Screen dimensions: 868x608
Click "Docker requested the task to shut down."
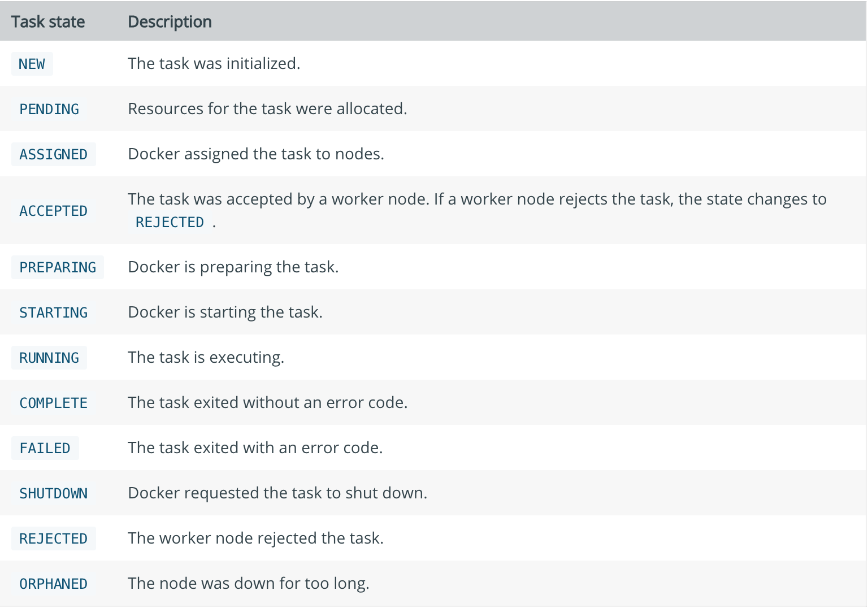tap(277, 493)
